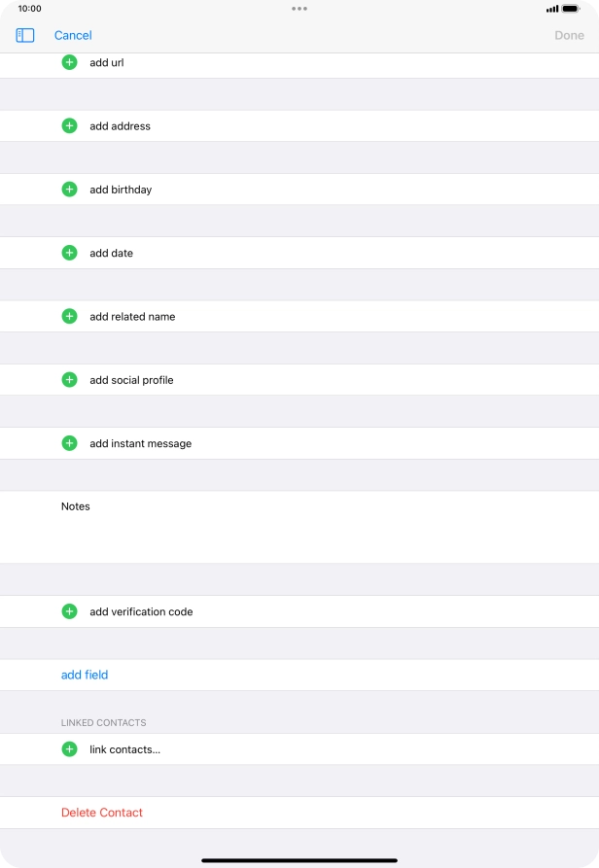This screenshot has height=868, width=599.
Task: Tap the green plus beside add verification code
Action: pos(69,611)
